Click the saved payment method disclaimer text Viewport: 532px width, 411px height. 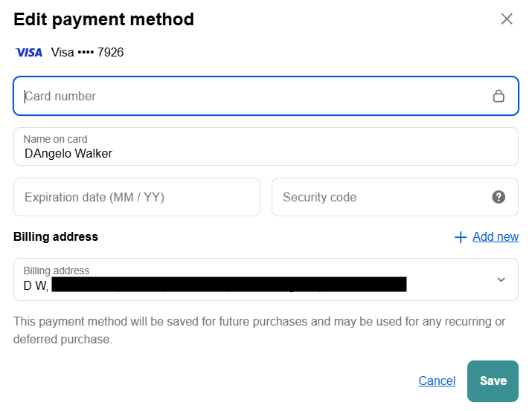[259, 330]
